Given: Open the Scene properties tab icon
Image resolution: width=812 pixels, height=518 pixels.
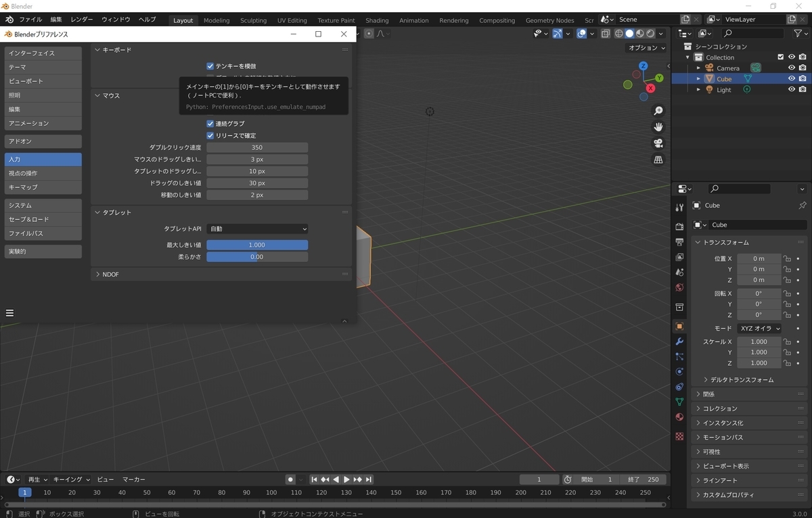Looking at the screenshot, I should pos(679,272).
